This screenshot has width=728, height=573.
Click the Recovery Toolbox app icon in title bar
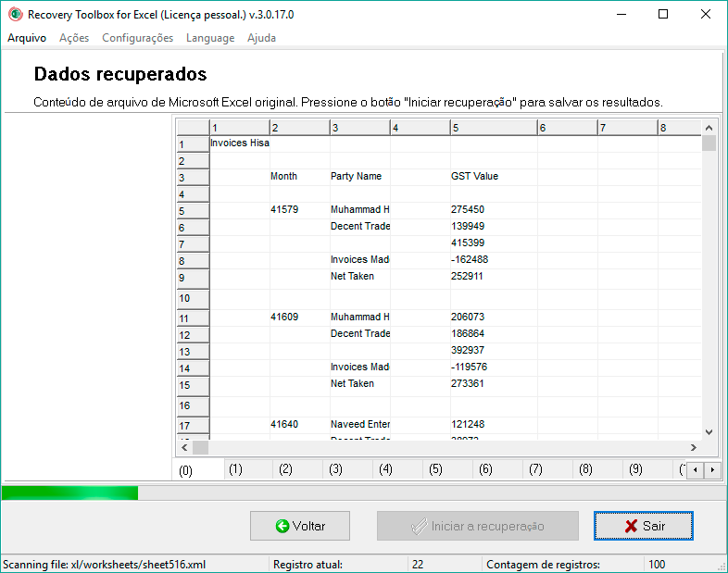click(x=15, y=15)
